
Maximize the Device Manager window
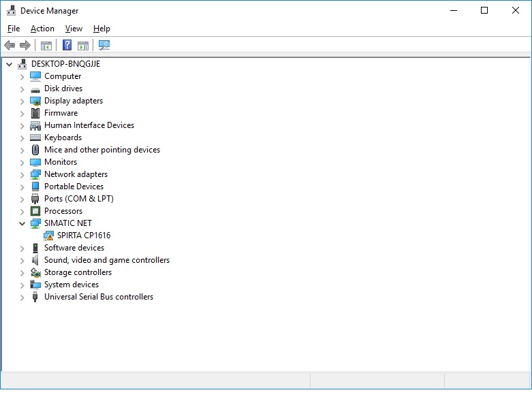[484, 10]
